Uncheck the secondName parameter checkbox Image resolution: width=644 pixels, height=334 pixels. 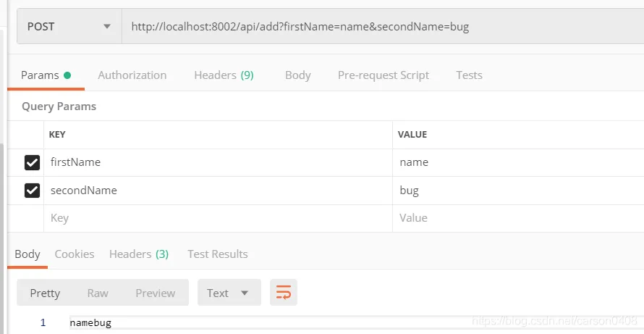(32, 191)
